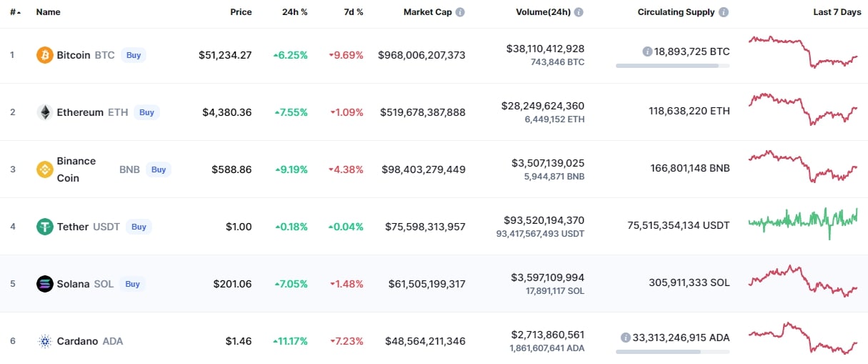
Task: Click the Solana logo icon
Action: [45, 284]
